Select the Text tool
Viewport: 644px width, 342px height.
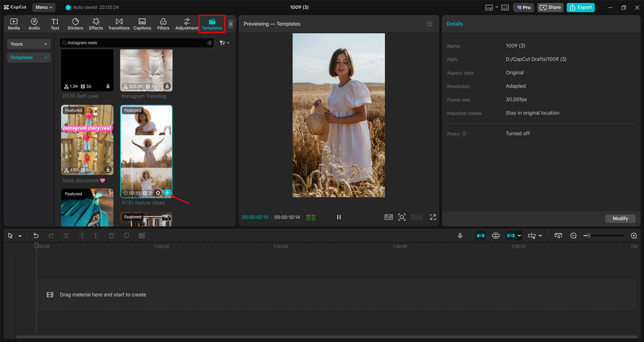pos(55,24)
